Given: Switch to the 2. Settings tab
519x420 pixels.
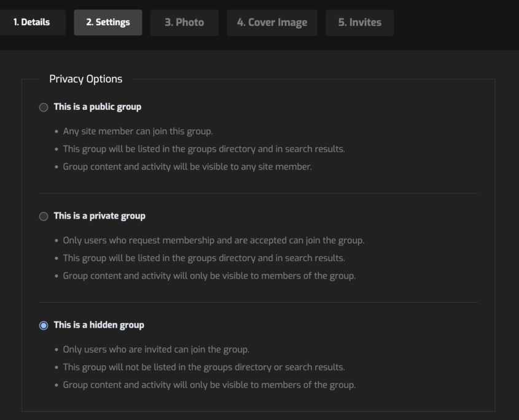Looking at the screenshot, I should pos(107,22).
